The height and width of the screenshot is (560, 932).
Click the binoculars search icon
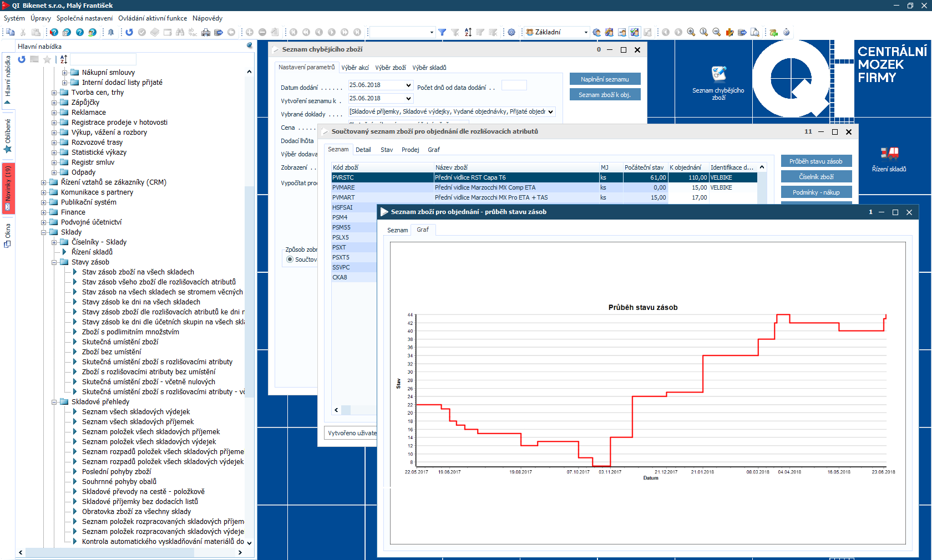(180, 32)
